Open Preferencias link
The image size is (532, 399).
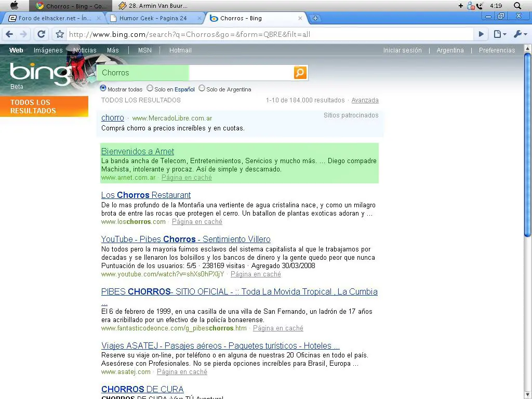coord(497,50)
